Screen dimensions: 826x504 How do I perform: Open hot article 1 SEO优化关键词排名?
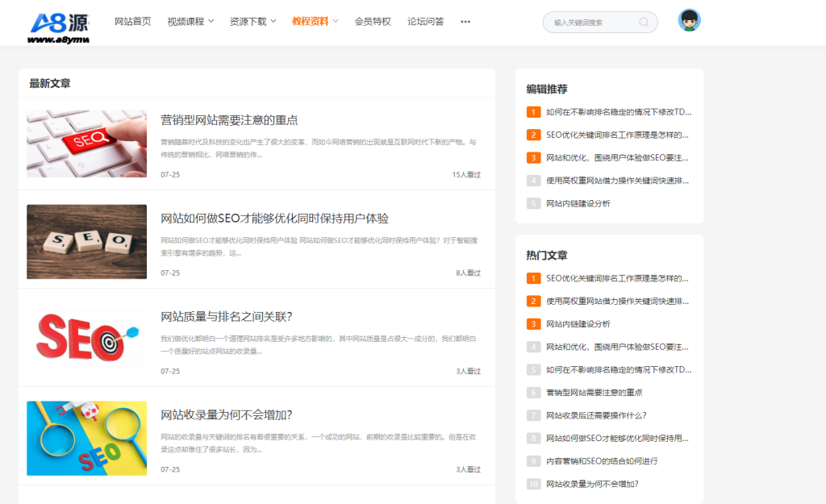617,278
